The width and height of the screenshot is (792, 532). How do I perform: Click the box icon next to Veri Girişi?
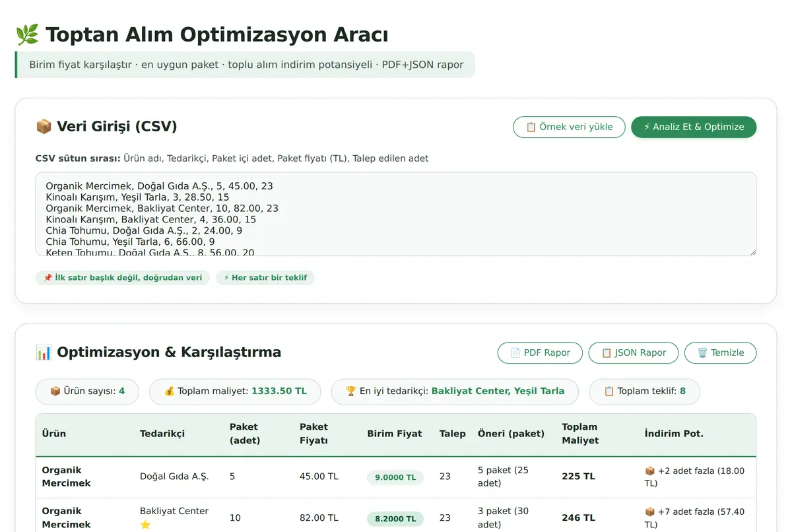tap(44, 126)
